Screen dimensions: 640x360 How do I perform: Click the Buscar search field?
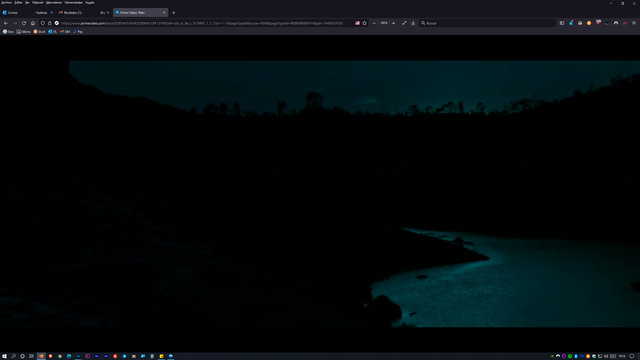point(488,23)
